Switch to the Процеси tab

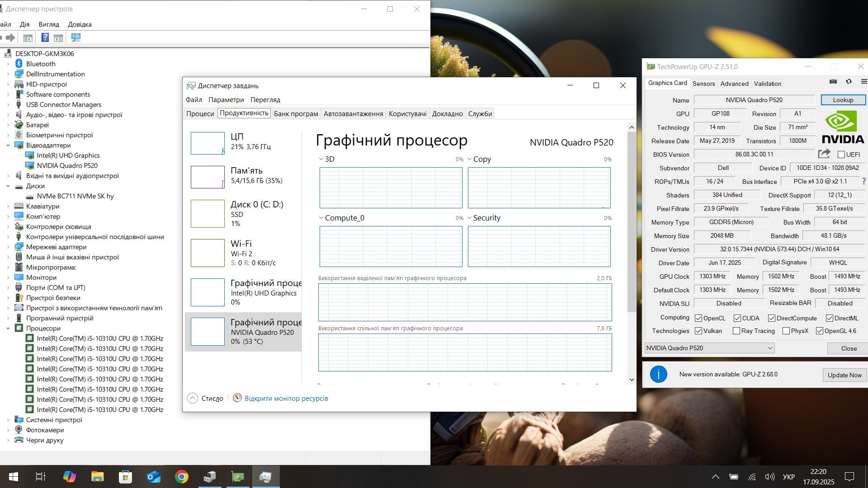[x=200, y=113]
